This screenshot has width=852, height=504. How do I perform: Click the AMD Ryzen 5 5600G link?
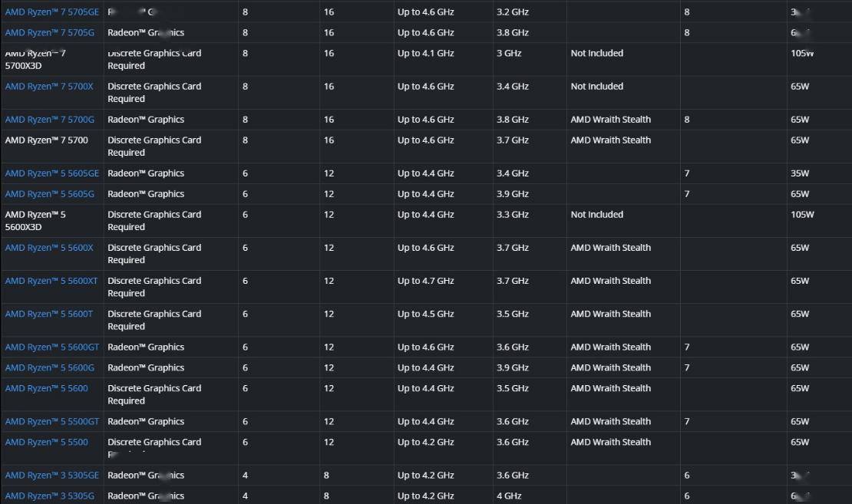49,368
